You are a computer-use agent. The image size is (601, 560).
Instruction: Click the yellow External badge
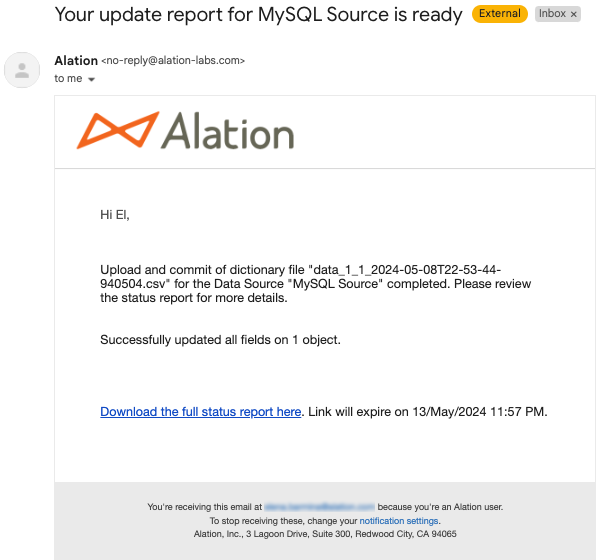(500, 14)
